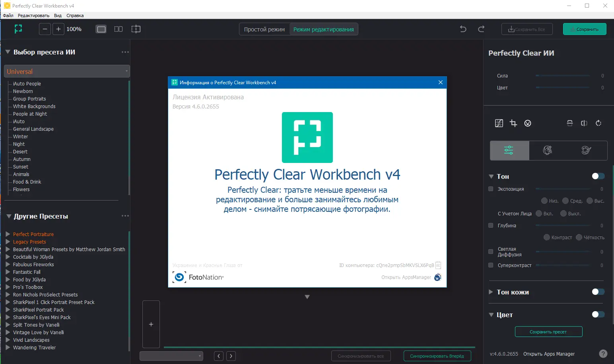Open options for the AI preset selection panel
The height and width of the screenshot is (364, 614).
click(125, 52)
